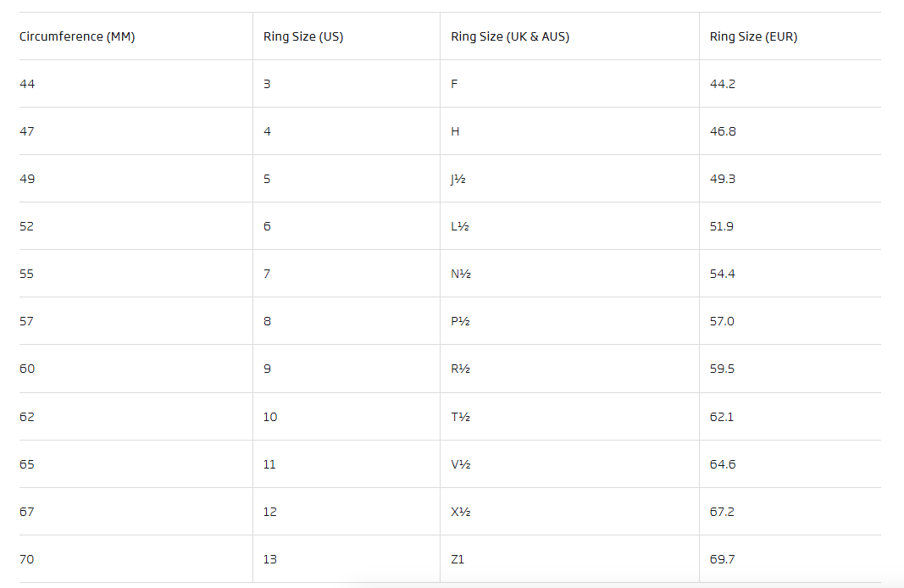904x588 pixels.
Task: Click the circumference value 44
Action: [x=27, y=84]
